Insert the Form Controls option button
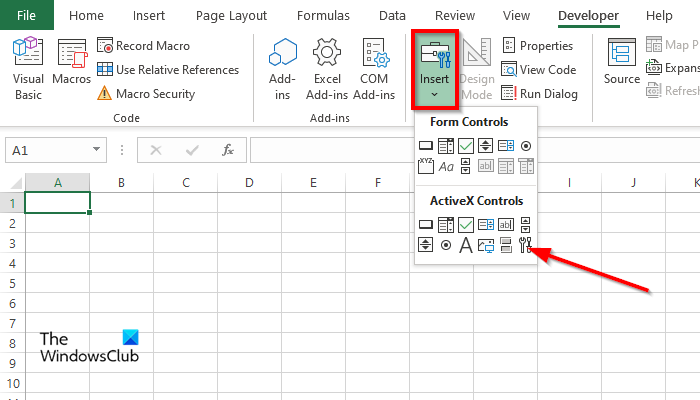The image size is (700, 400). click(x=526, y=145)
